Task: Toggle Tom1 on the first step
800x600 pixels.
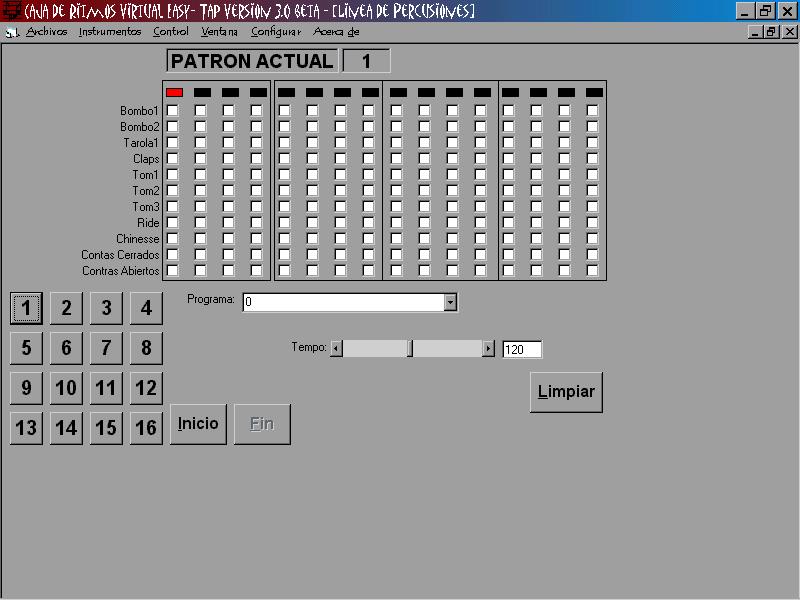Action: 173,174
